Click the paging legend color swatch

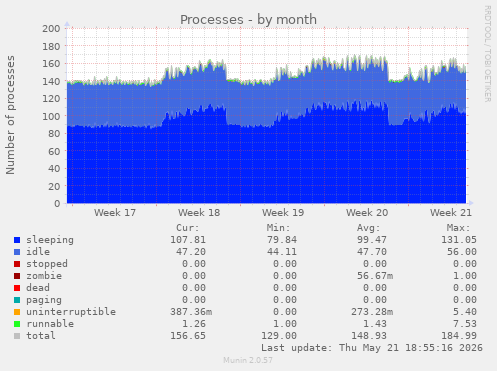point(17,300)
